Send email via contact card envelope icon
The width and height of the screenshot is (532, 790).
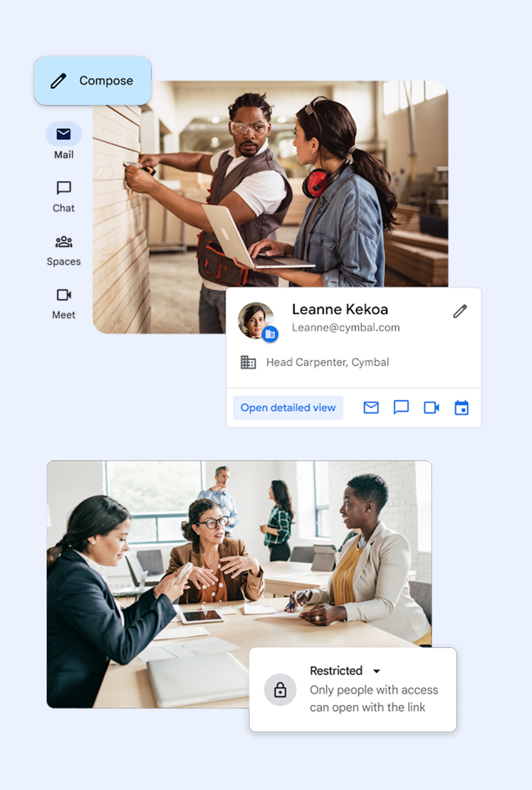[x=372, y=407]
